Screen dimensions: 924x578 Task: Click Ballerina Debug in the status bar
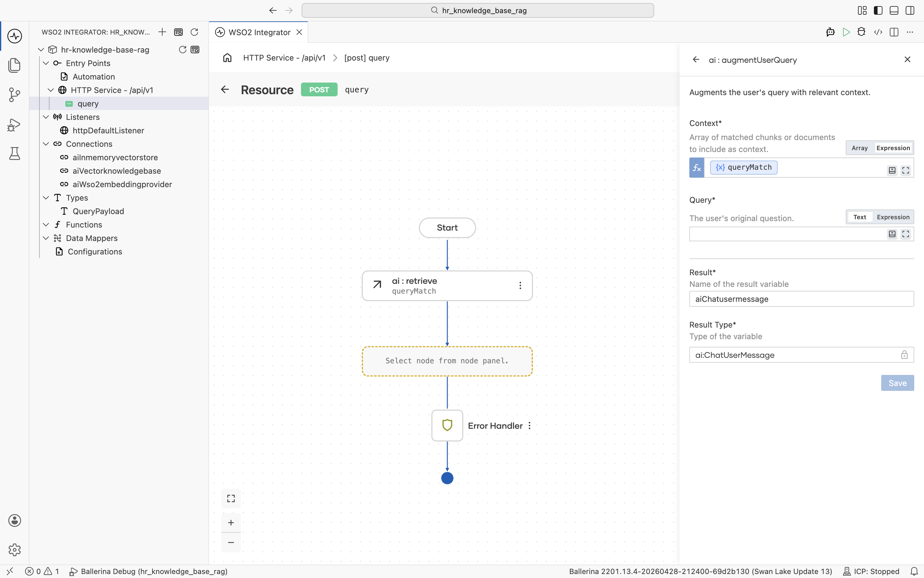coord(148,572)
